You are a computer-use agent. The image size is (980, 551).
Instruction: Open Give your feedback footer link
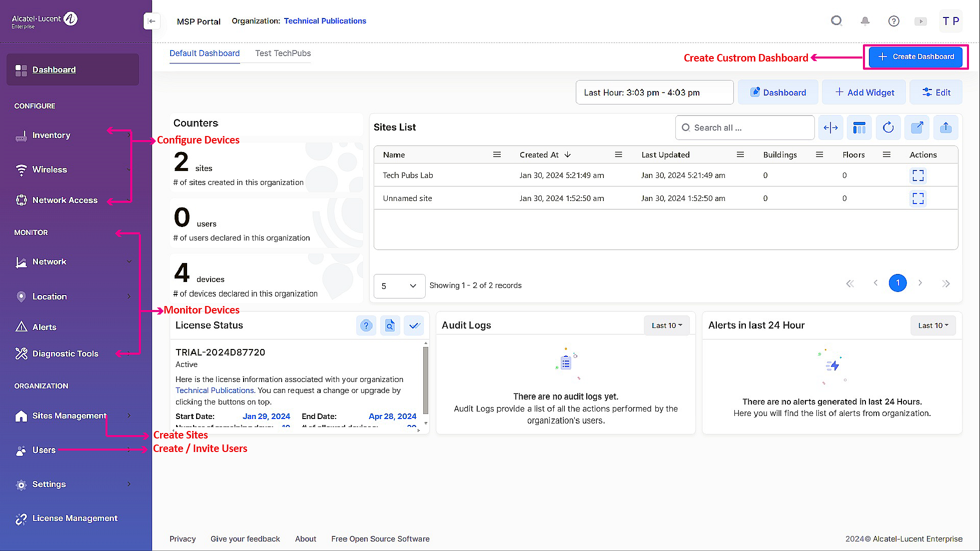point(245,539)
